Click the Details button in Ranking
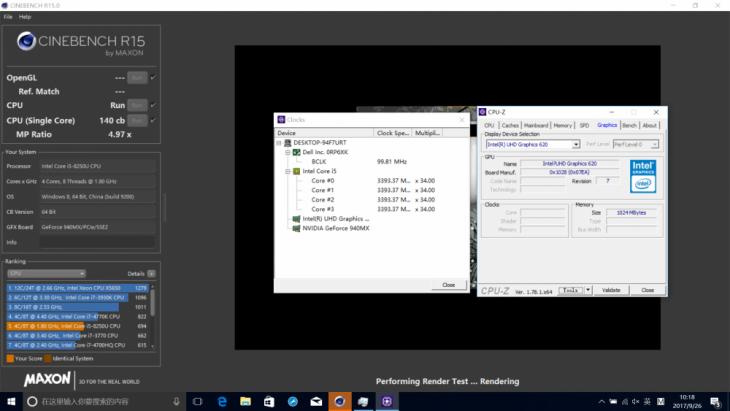 [x=151, y=274]
